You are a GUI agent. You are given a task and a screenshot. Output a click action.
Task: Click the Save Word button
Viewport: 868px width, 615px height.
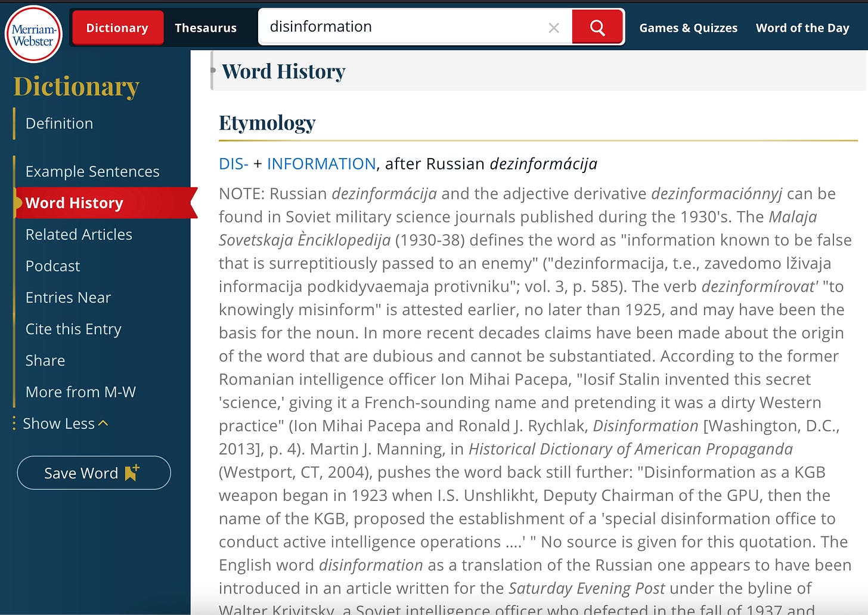[94, 472]
